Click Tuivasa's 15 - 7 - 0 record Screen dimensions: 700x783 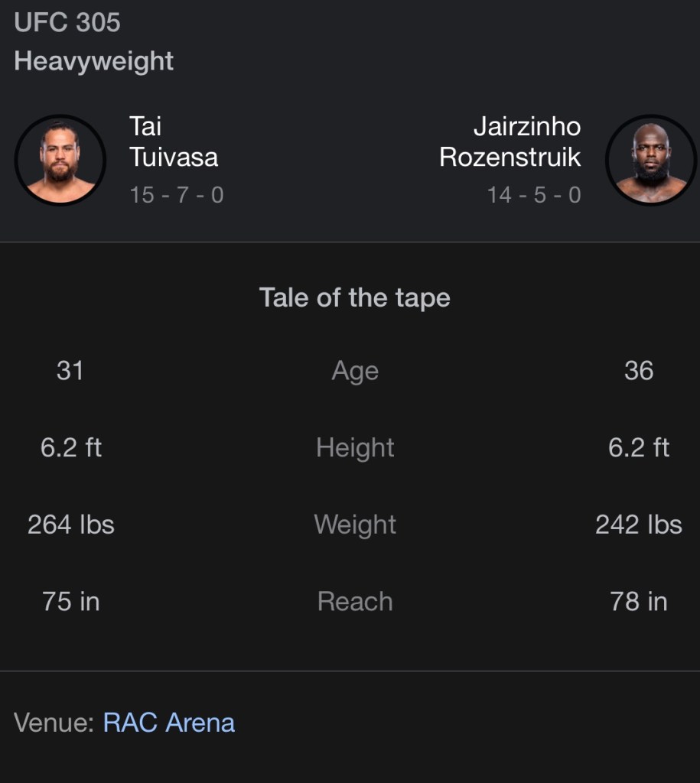tap(177, 195)
